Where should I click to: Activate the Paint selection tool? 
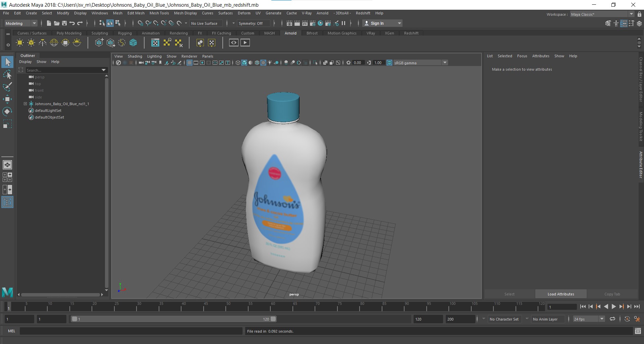[x=7, y=87]
